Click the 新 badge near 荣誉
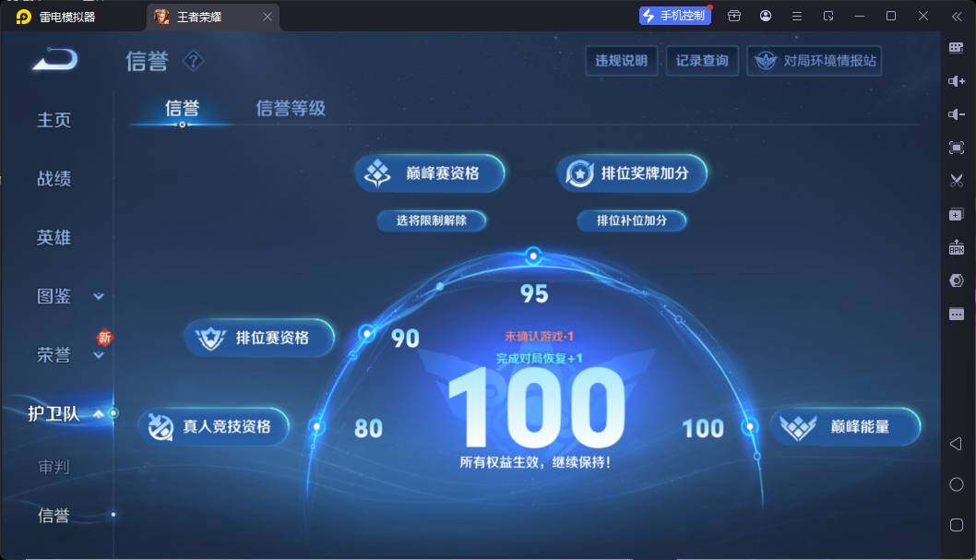This screenshot has height=560, width=976. [104, 338]
